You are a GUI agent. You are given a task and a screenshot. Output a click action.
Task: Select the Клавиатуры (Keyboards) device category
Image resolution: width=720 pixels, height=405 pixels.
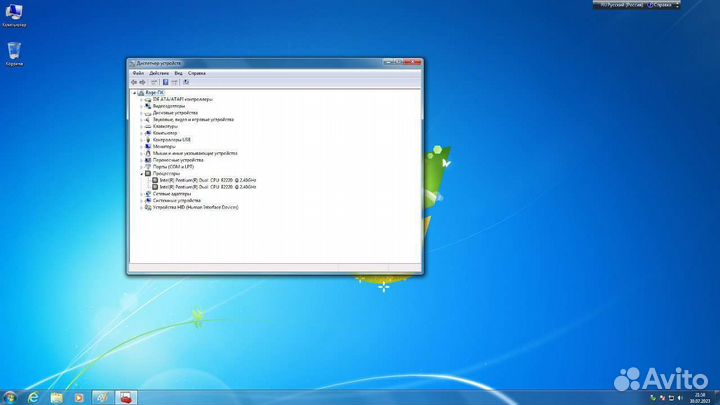(165, 126)
